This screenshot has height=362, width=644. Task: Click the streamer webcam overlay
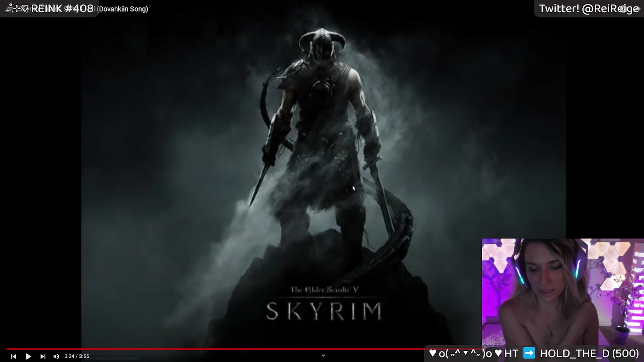[x=563, y=292]
